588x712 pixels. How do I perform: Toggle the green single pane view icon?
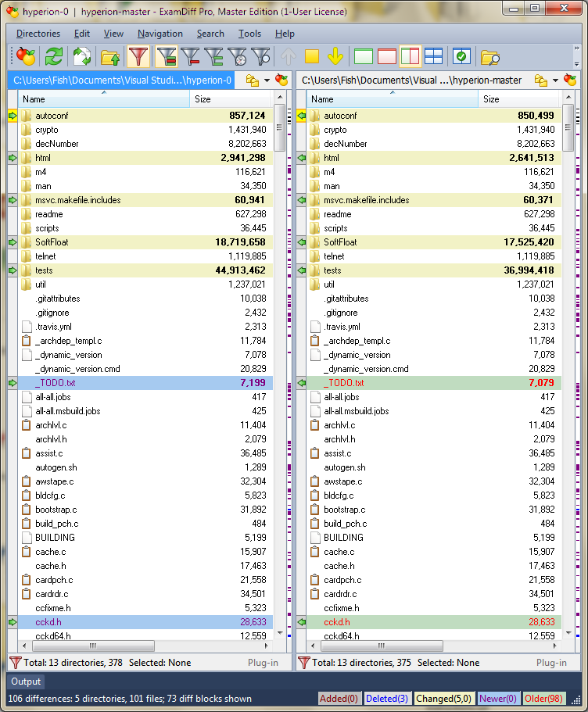363,56
